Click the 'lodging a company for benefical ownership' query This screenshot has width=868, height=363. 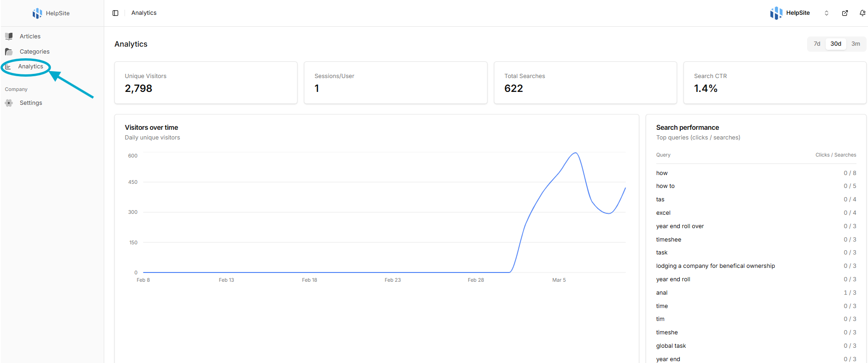(715, 266)
